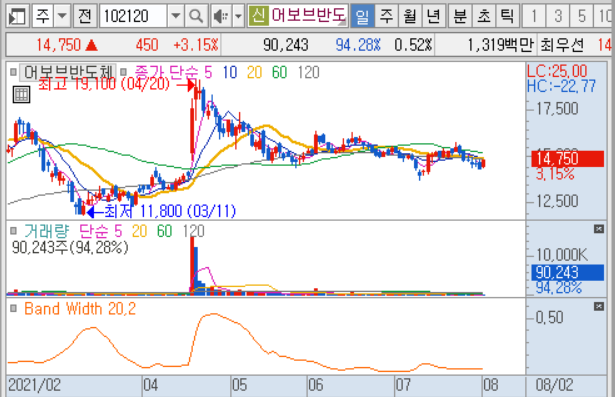Image resolution: width=615 pixels, height=397 pixels.
Task: Click the 최고 19,100 (04/20) high marker
Action: pyautogui.click(x=104, y=84)
